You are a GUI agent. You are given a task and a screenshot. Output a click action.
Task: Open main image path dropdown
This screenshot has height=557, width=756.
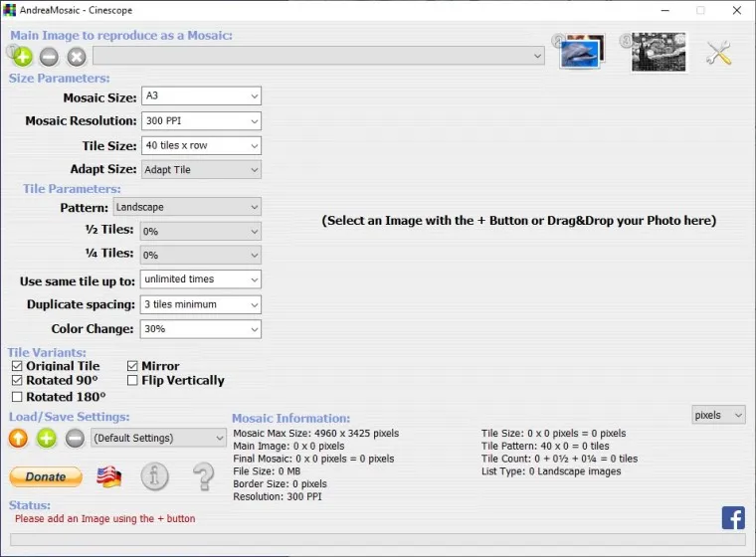point(318,56)
